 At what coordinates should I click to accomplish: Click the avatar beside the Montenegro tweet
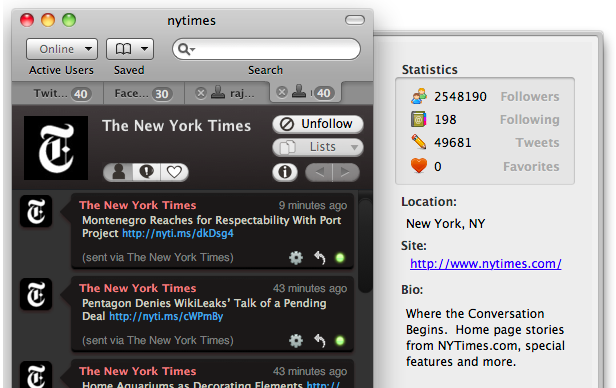pyautogui.click(x=36, y=211)
